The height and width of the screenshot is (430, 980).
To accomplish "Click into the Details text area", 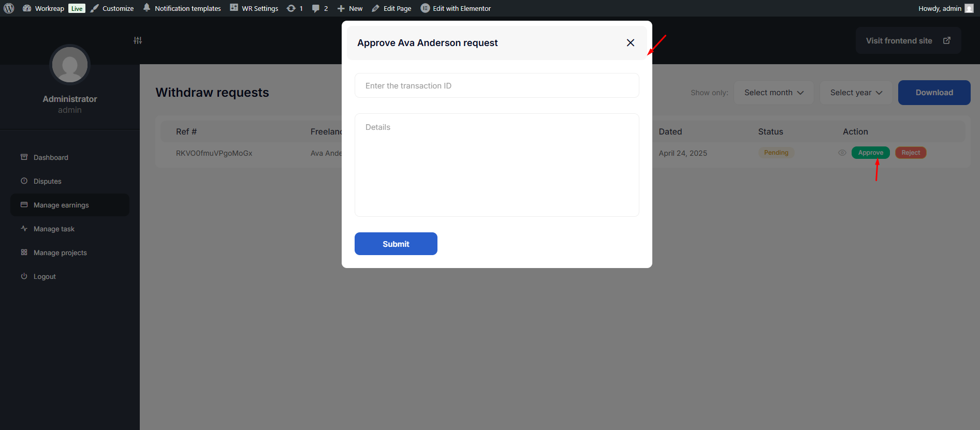I will 496,165.
